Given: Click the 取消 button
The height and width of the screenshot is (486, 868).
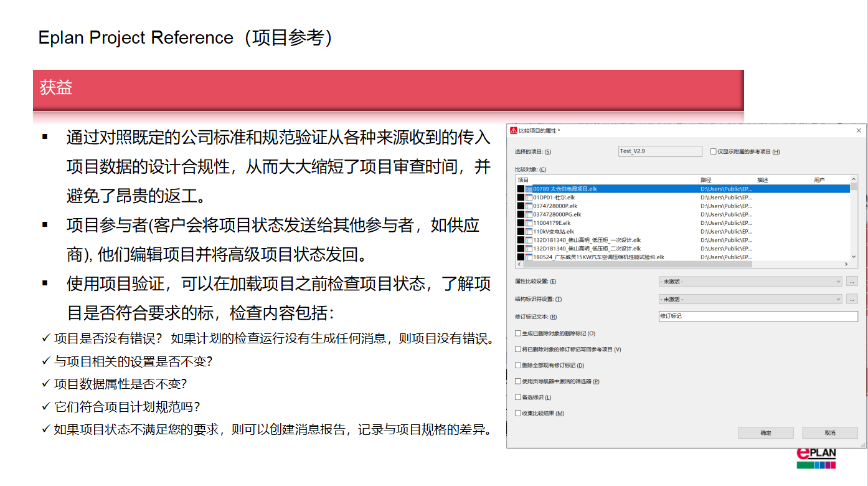Looking at the screenshot, I should 830,432.
